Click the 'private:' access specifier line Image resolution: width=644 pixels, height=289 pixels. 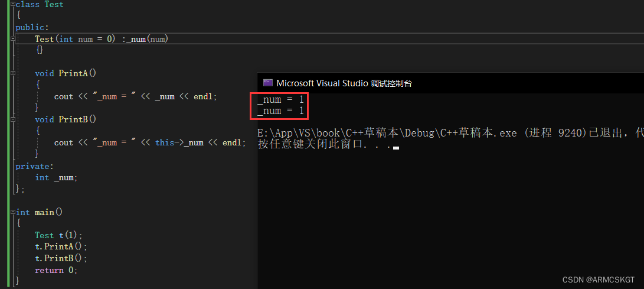(34, 166)
